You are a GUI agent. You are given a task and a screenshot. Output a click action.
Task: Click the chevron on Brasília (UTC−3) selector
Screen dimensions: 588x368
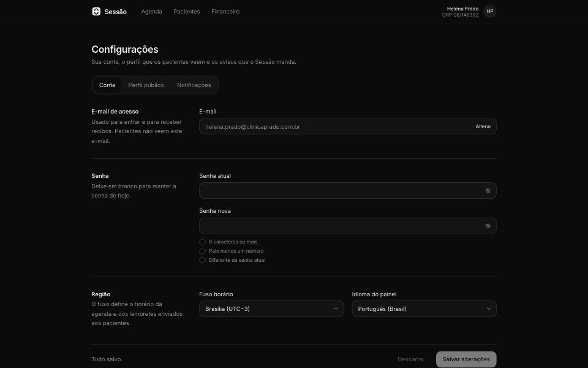point(336,309)
